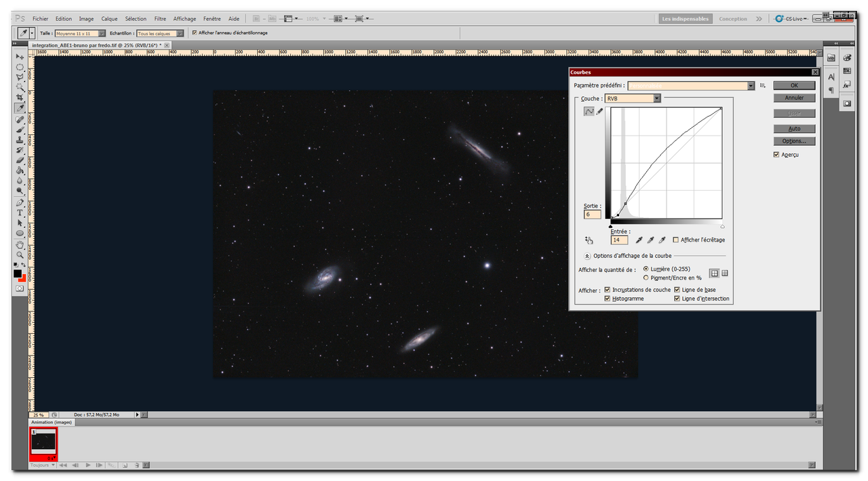Select the Burn tool
868x481 pixels.
pyautogui.click(x=20, y=191)
